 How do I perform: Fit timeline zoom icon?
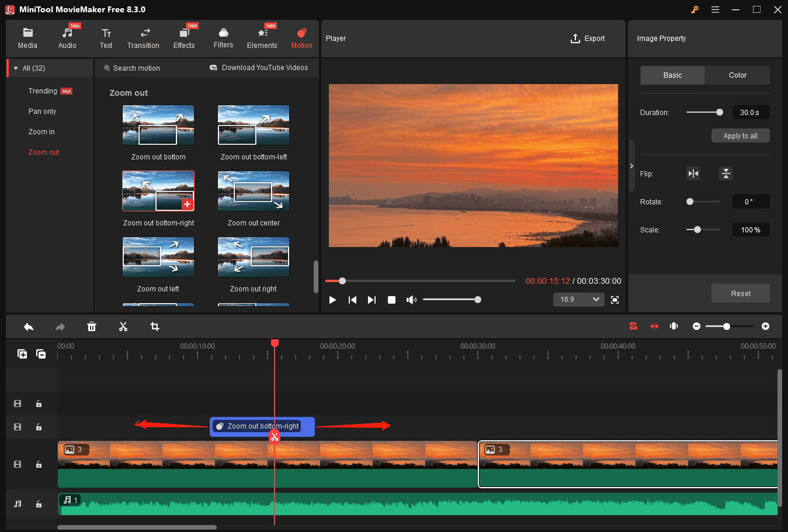tap(674, 326)
